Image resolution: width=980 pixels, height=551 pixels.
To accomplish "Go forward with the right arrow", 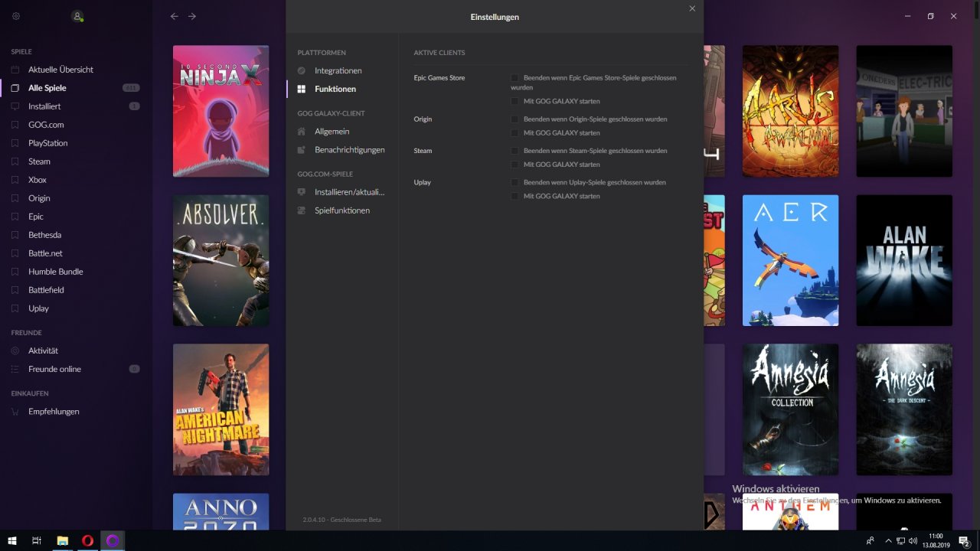I will pos(192,16).
